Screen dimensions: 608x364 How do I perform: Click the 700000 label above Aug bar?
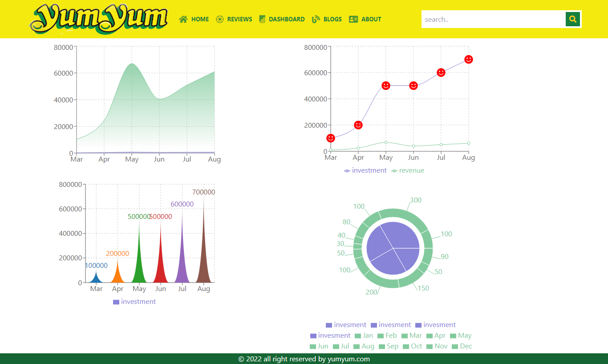(204, 192)
